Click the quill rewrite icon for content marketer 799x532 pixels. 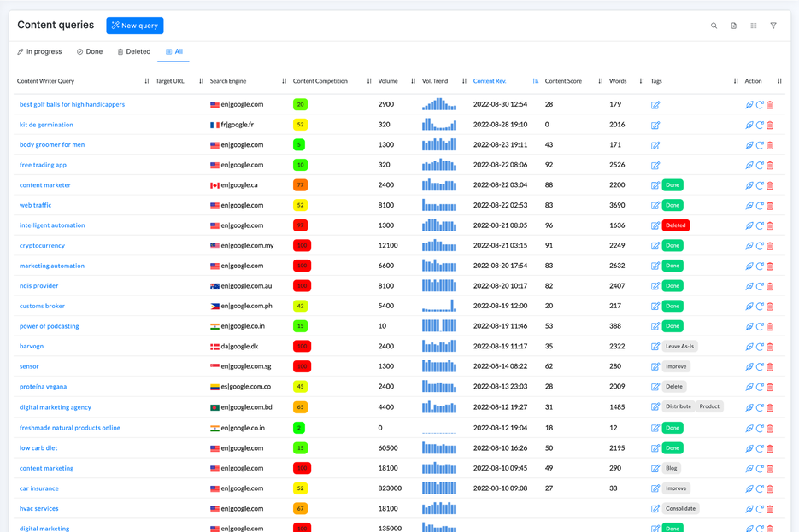tap(749, 184)
